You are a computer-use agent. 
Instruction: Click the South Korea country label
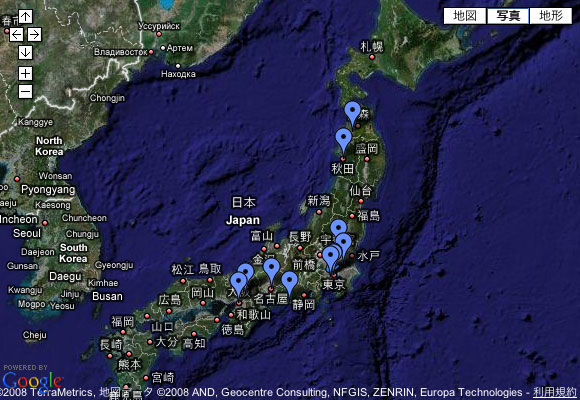pyautogui.click(x=73, y=253)
